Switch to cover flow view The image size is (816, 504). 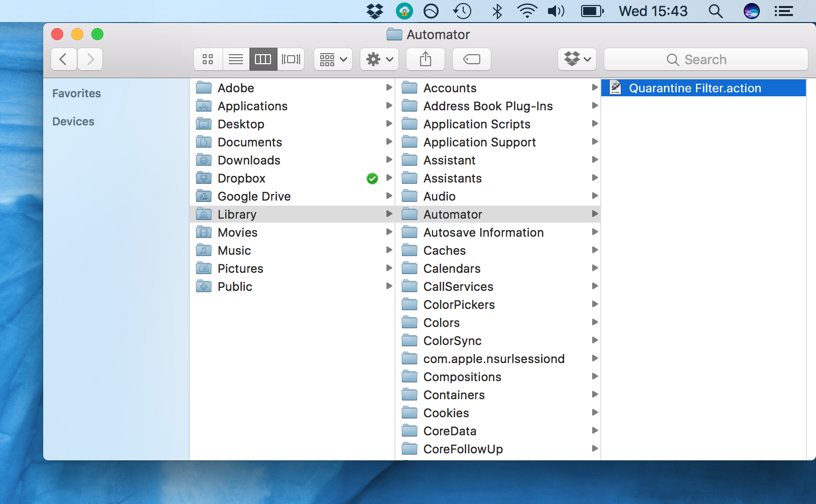point(291,59)
